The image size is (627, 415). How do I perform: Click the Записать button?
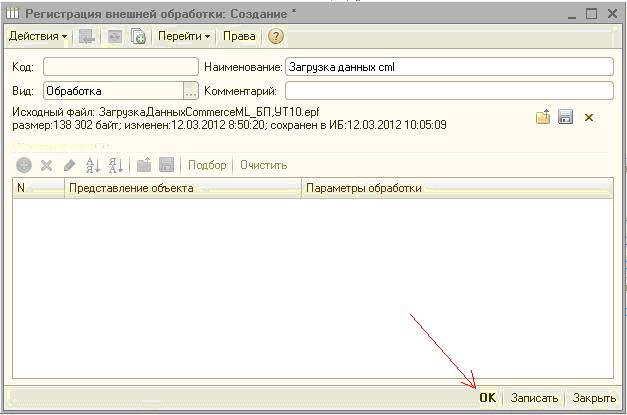(x=534, y=398)
